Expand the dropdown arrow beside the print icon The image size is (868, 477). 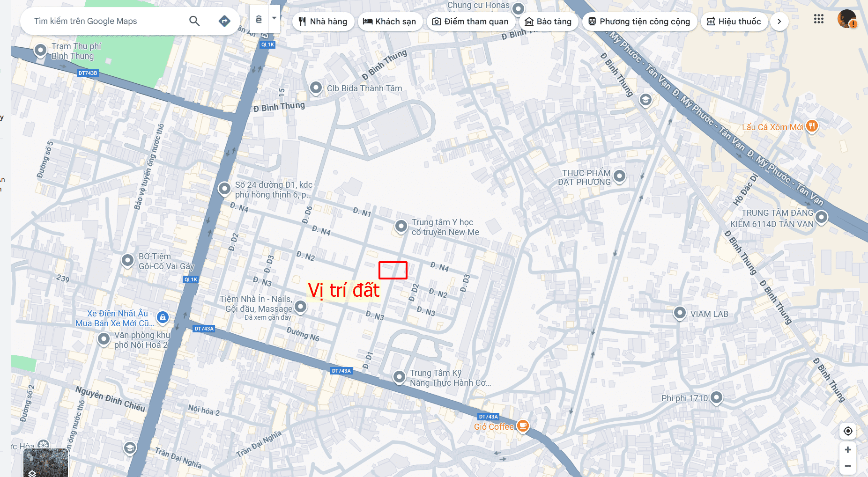(x=274, y=19)
